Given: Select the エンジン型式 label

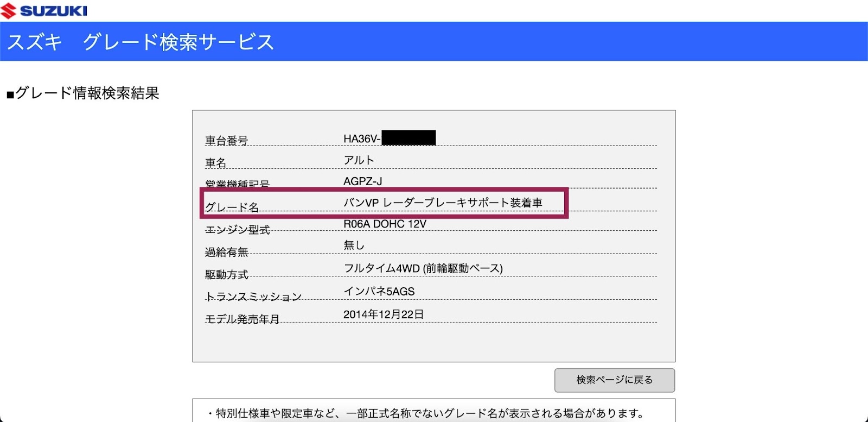Looking at the screenshot, I should [x=238, y=230].
